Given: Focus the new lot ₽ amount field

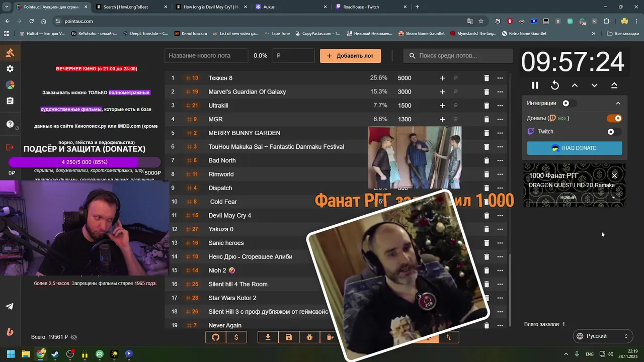Looking at the screenshot, I should pos(293,56).
